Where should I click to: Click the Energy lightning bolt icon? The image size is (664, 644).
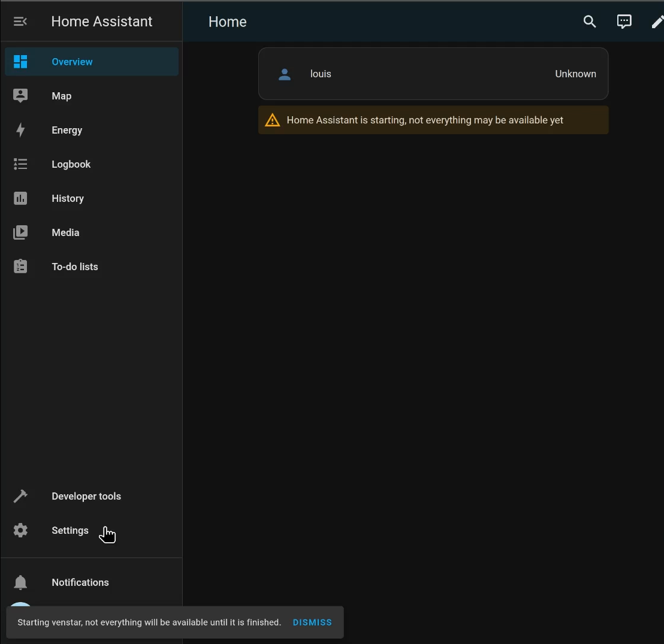click(x=20, y=130)
